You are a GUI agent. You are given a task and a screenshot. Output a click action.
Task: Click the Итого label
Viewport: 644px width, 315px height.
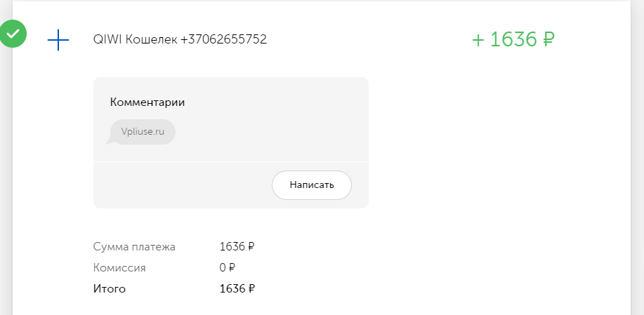coord(110,289)
